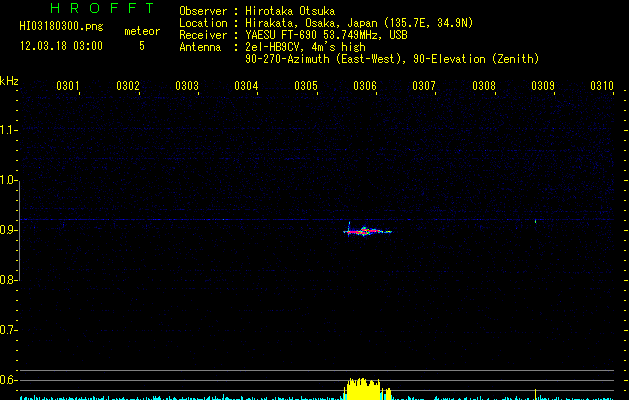Screen dimensions: 629x400
Task: Click the Receiver line YAESU FT-690
Action: (326, 35)
